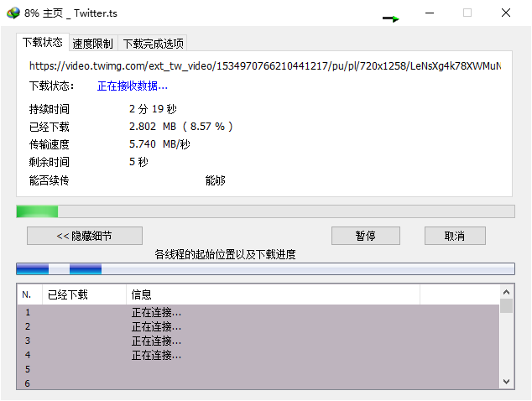Click the 正在接收数据... status text
Screen dimensions: 532x401
133,86
